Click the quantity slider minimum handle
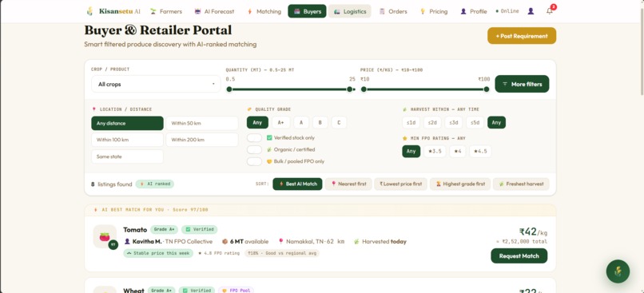Viewport: 644px width, 293px height. click(x=229, y=89)
